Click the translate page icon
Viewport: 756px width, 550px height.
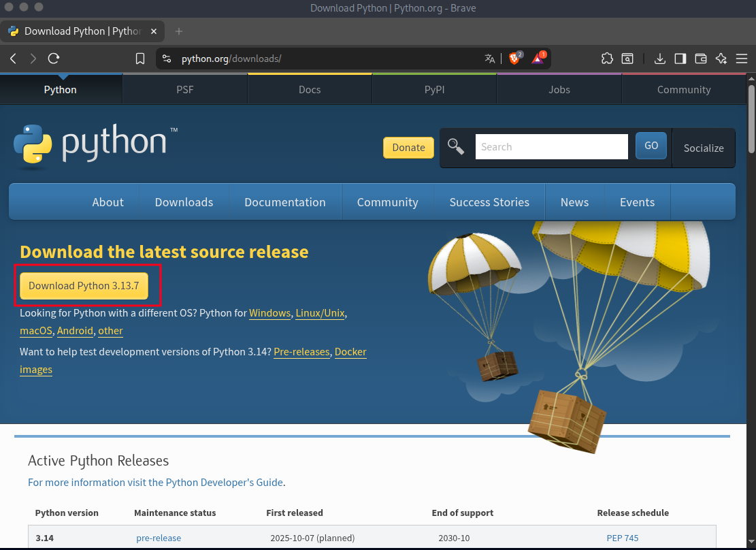(x=489, y=59)
